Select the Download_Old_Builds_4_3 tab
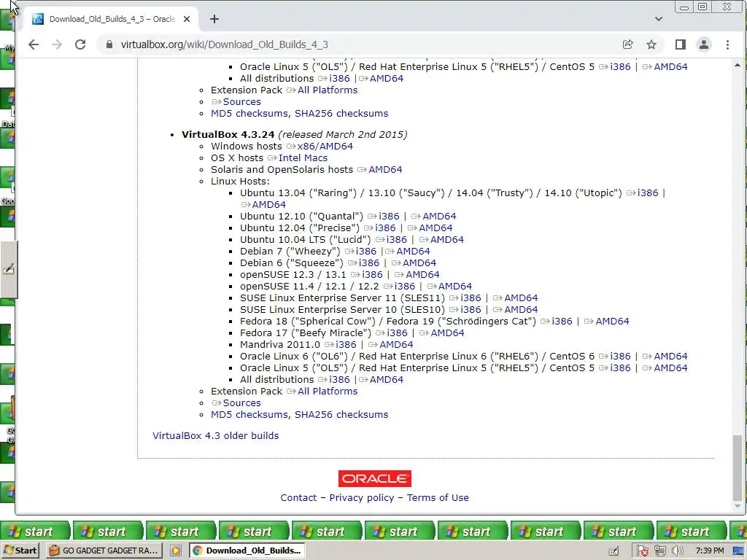Screen dimensions: 747x560 [112, 19]
